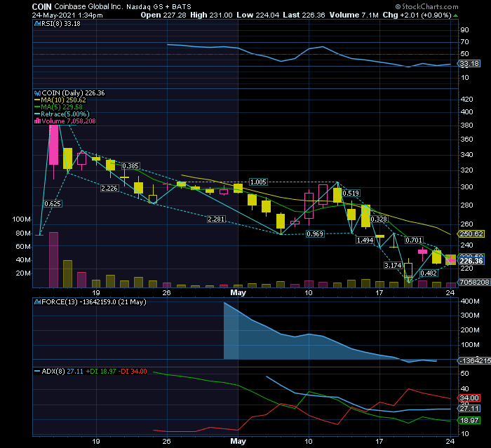Click the 2.226 retracement label
Screen dimensions: 491x448
pyautogui.click(x=109, y=189)
